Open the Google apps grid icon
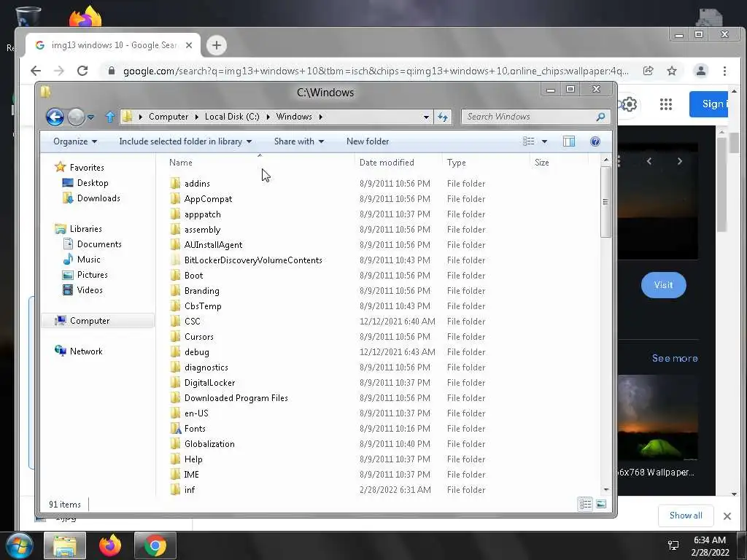Image resolution: width=747 pixels, height=560 pixels. pos(666,104)
